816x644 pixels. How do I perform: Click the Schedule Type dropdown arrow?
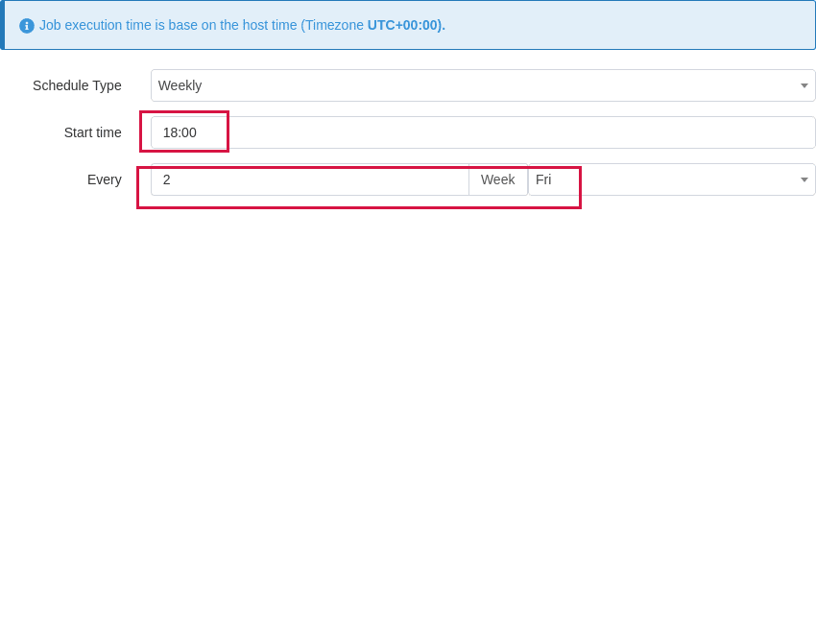tap(804, 85)
